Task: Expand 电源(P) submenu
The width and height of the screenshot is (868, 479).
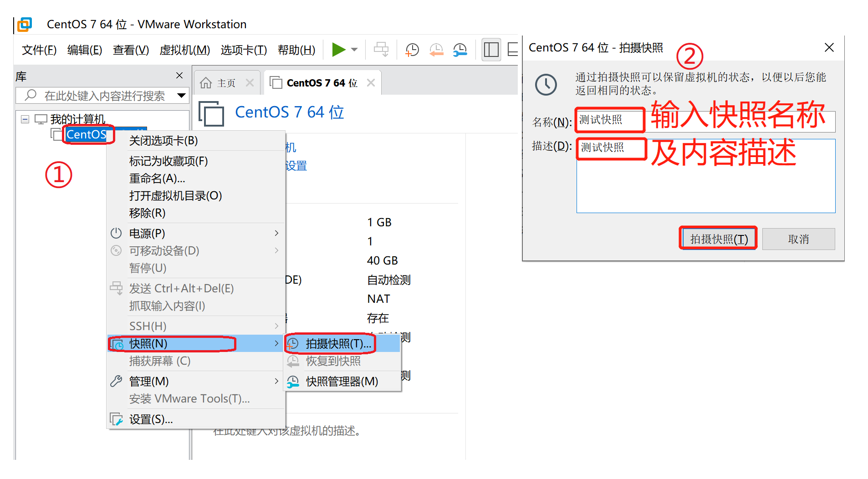Action: [196, 234]
